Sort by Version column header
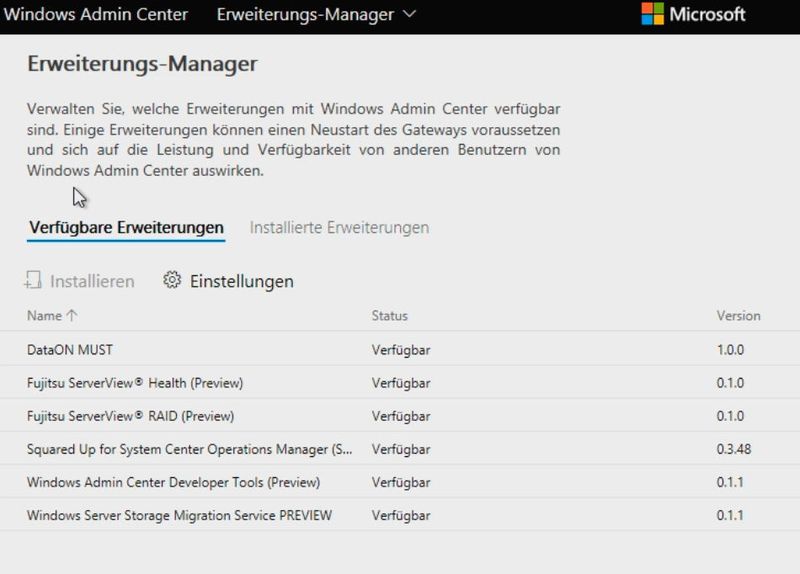This screenshot has width=800, height=574. (x=738, y=316)
